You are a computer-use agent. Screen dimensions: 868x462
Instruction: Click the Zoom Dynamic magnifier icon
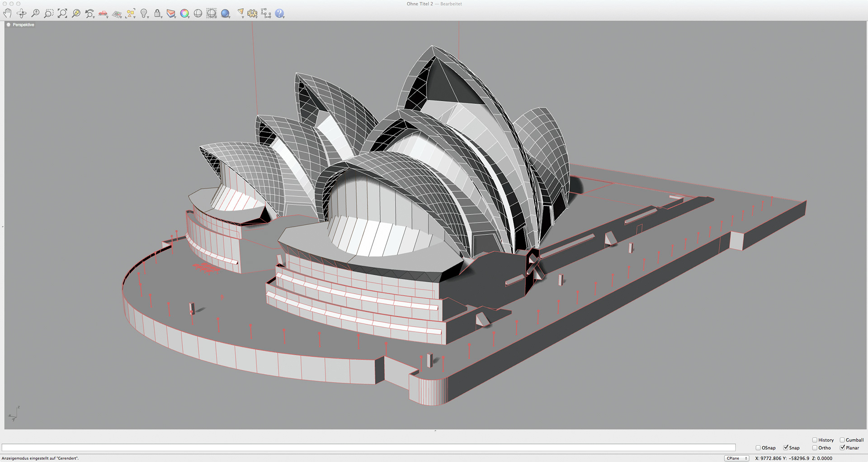pyautogui.click(x=35, y=14)
